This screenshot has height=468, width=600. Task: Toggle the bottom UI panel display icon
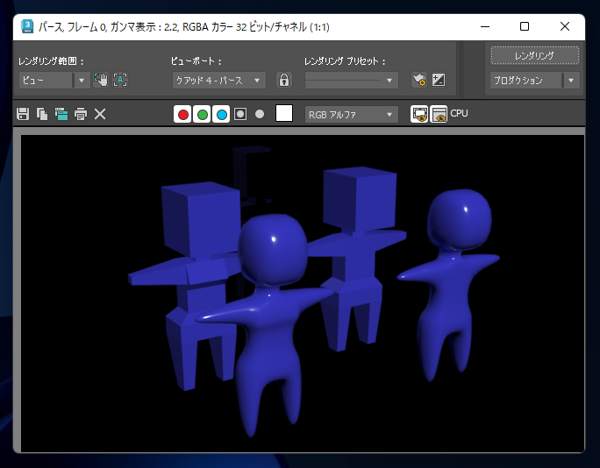coord(439,114)
